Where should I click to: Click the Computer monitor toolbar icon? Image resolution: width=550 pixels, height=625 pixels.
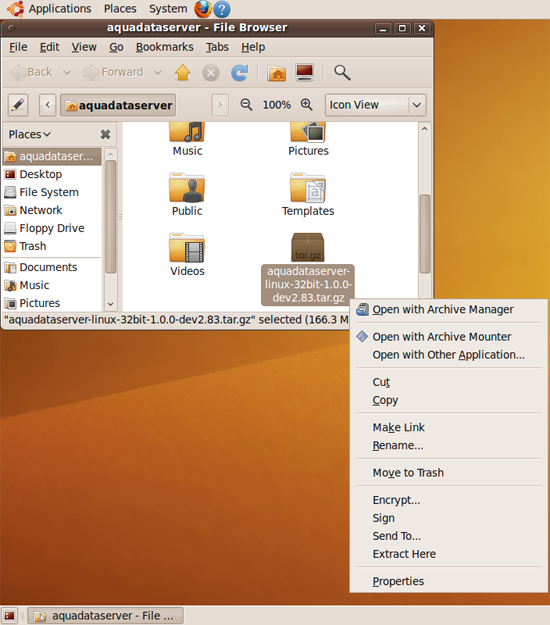click(x=305, y=72)
